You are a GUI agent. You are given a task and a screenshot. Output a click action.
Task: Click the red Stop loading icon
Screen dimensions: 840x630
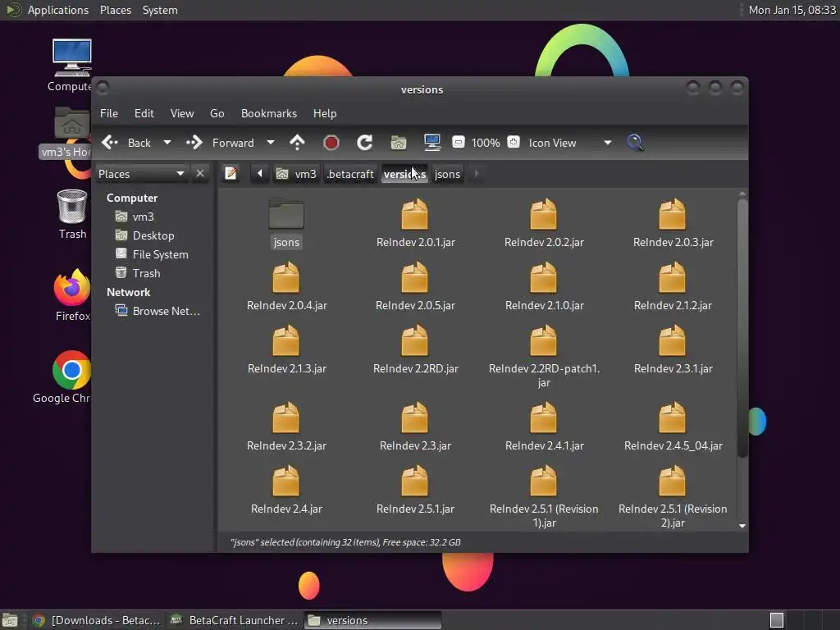pos(331,143)
